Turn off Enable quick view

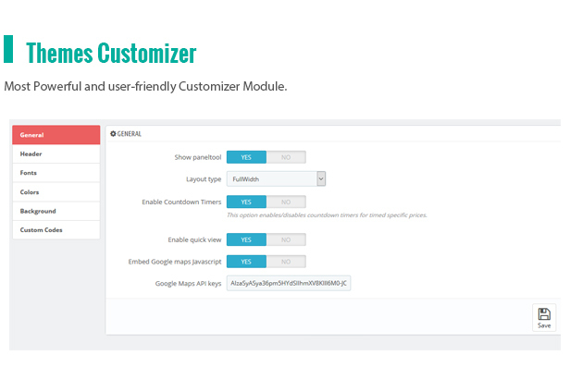(286, 239)
